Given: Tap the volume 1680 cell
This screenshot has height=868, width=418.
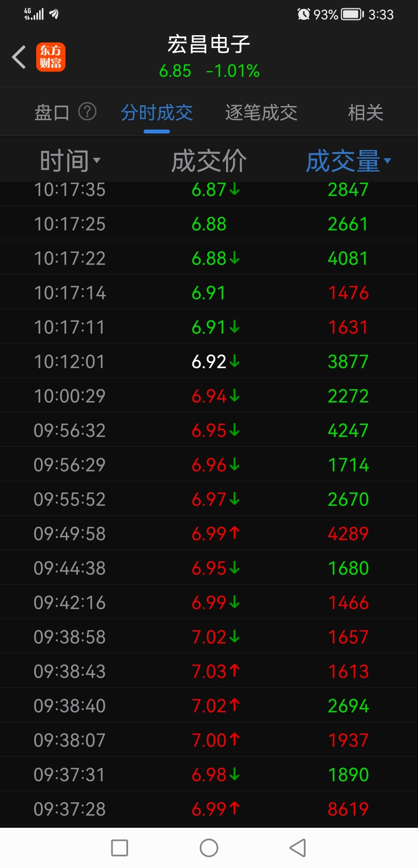Looking at the screenshot, I should point(348,568).
